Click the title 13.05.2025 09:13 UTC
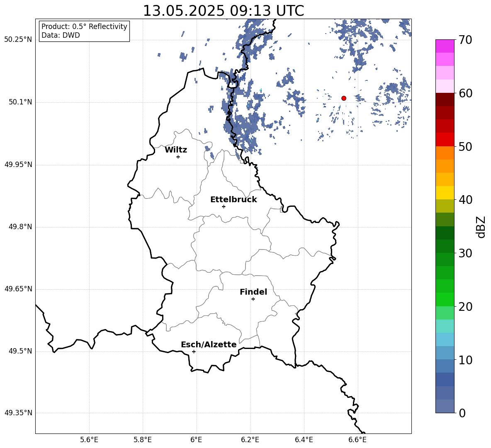The width and height of the screenshot is (491, 448). pyautogui.click(x=224, y=11)
